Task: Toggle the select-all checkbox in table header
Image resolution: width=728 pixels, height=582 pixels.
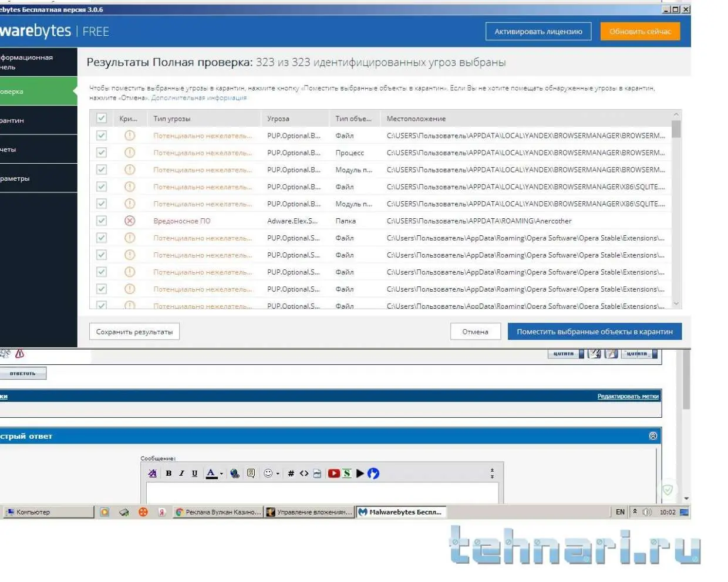Action: coord(102,118)
